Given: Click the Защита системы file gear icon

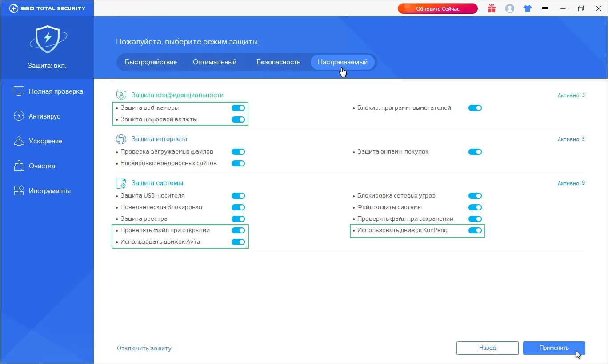Looking at the screenshot, I should click(x=121, y=183).
